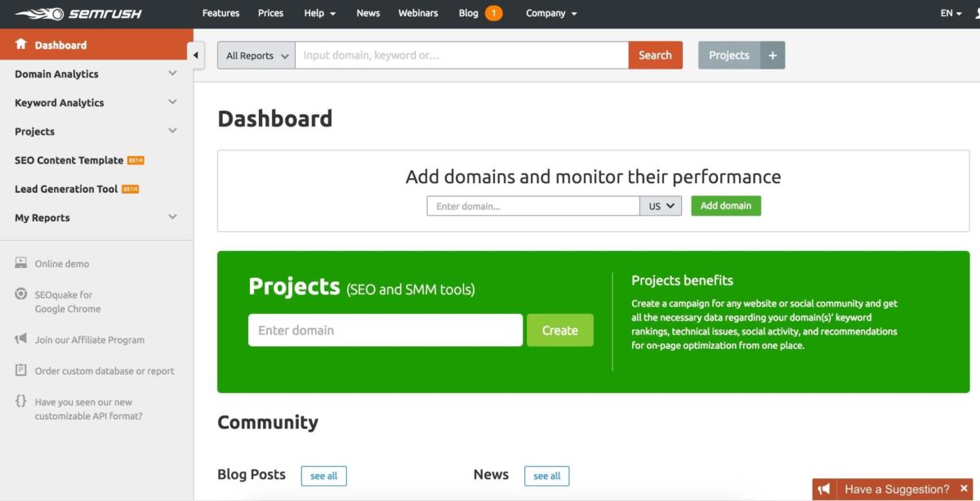Click the Dashboard page heading
This screenshot has width=980, height=501.
pyautogui.click(x=275, y=119)
